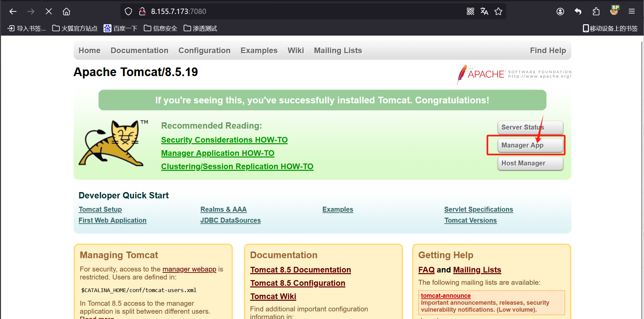Open the Tomcat Versions link
Image resolution: width=644 pixels, height=319 pixels.
coord(470,220)
